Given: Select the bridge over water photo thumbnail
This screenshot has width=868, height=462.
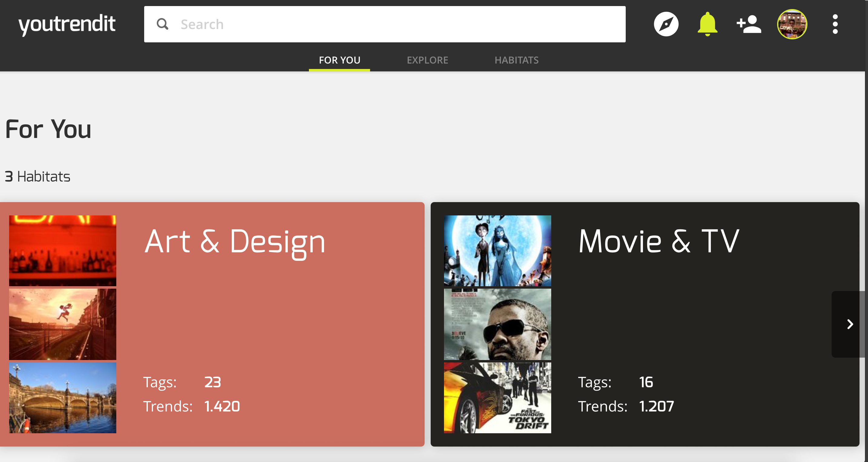Looking at the screenshot, I should (63, 397).
